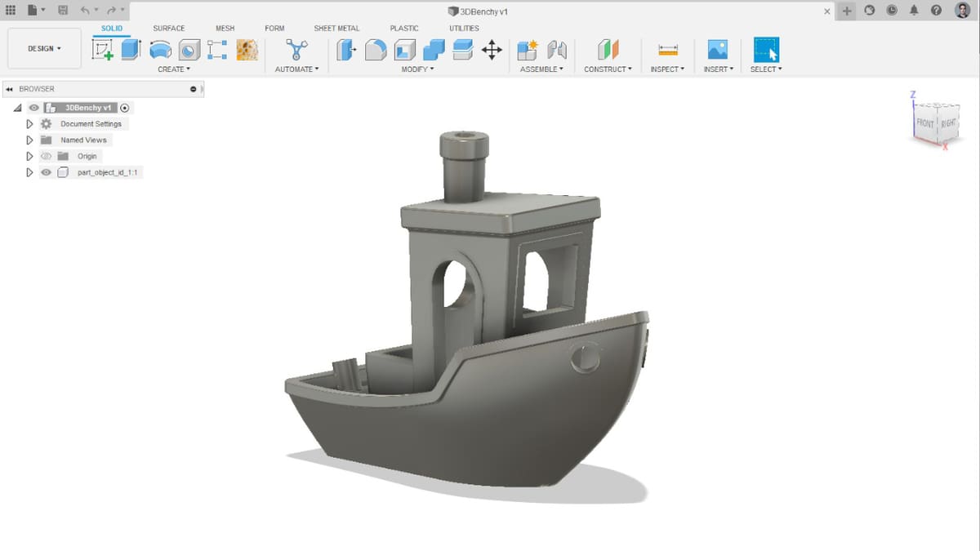Image resolution: width=980 pixels, height=551 pixels.
Task: Select the Create Form textured icon
Action: pos(247,50)
